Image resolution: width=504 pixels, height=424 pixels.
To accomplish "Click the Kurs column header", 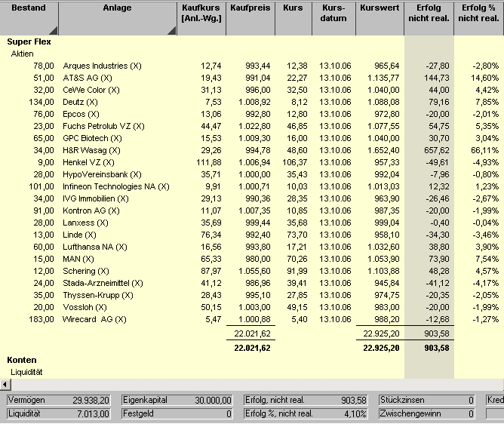I will (293, 18).
